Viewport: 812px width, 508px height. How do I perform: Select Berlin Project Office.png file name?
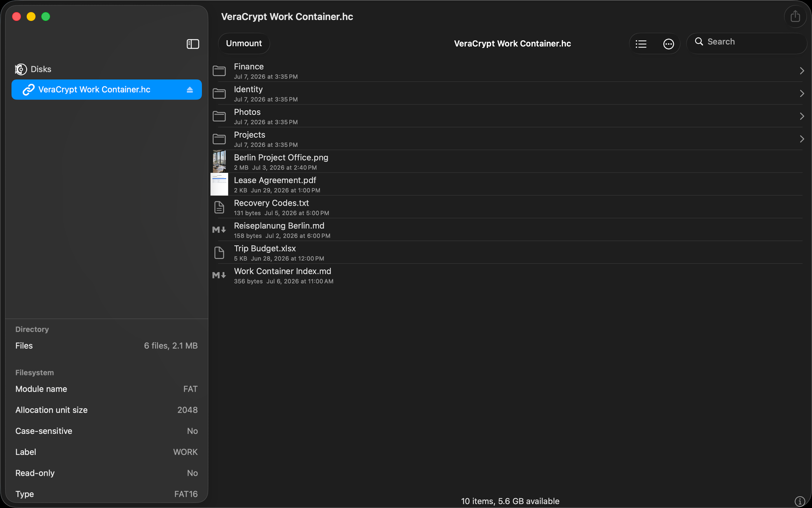pos(281,157)
